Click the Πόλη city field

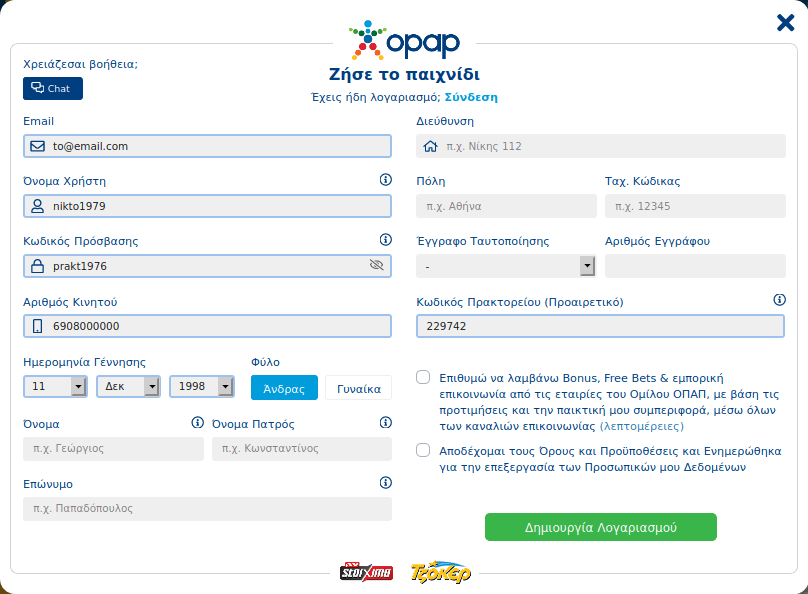click(x=507, y=206)
